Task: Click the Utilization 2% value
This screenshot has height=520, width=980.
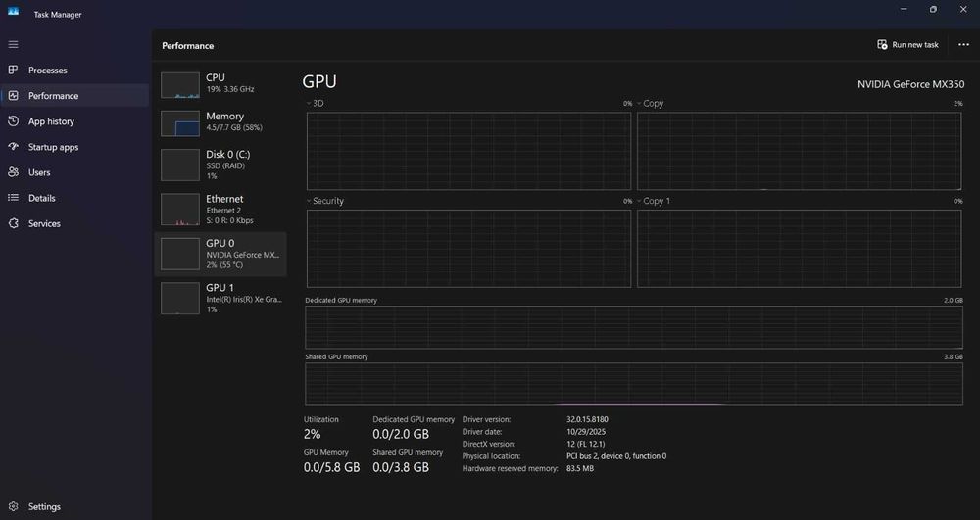Action: click(312, 434)
